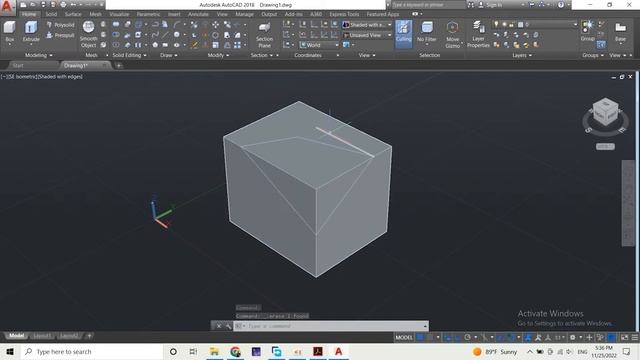640x360 pixels.
Task: Open the Visualize ribbon tab
Action: click(119, 14)
